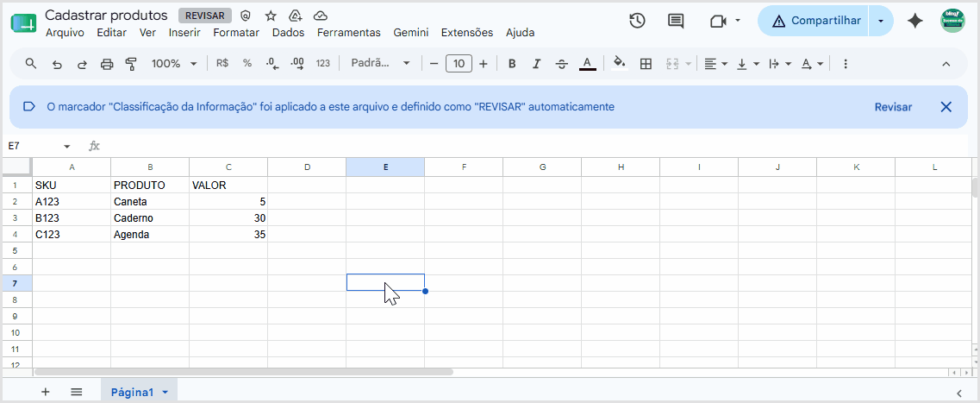
Task: Open the Ver menu
Action: click(x=147, y=33)
